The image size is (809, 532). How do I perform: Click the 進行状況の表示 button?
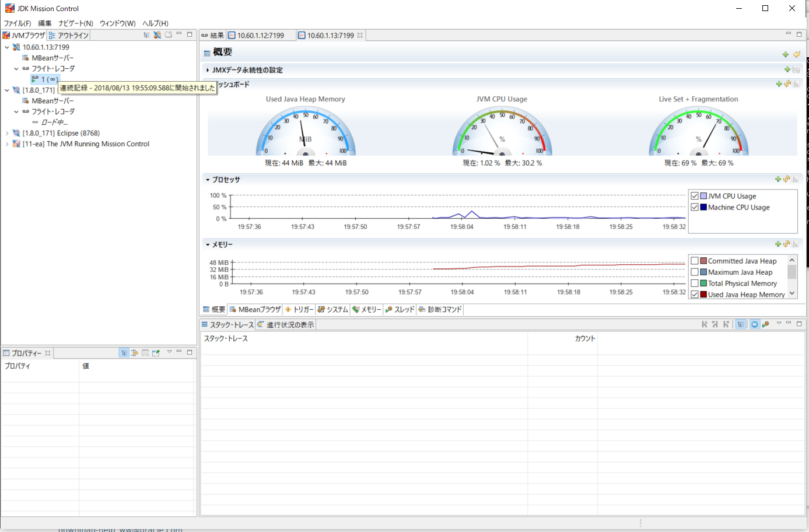(x=286, y=324)
